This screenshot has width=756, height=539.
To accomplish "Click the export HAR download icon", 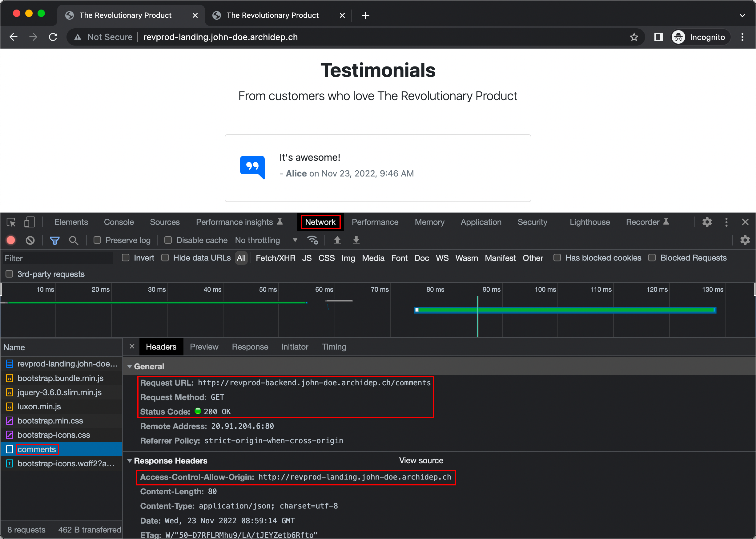I will coord(356,240).
